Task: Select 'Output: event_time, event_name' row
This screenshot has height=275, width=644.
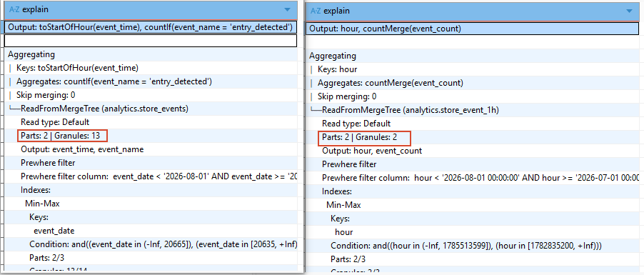Action: click(151, 149)
